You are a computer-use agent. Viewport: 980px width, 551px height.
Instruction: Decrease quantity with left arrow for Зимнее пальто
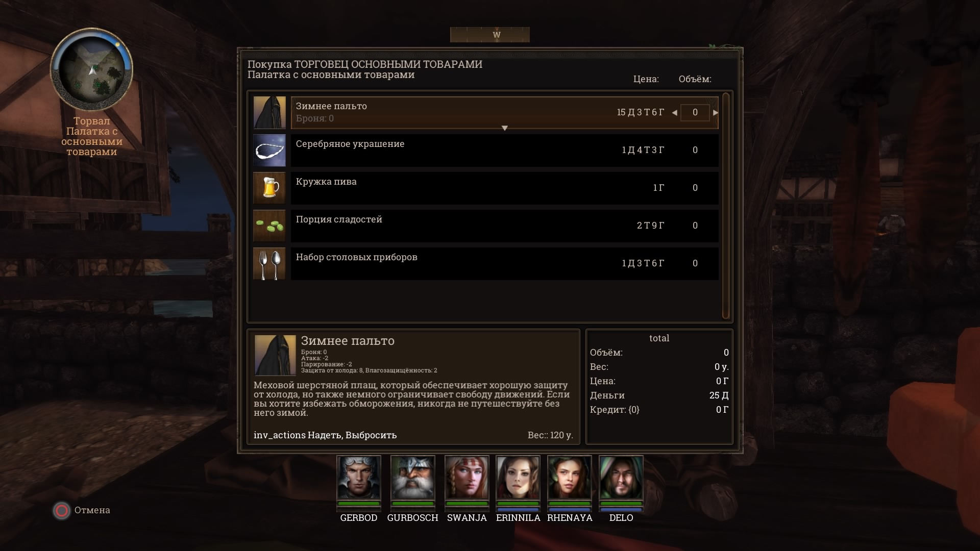675,113
